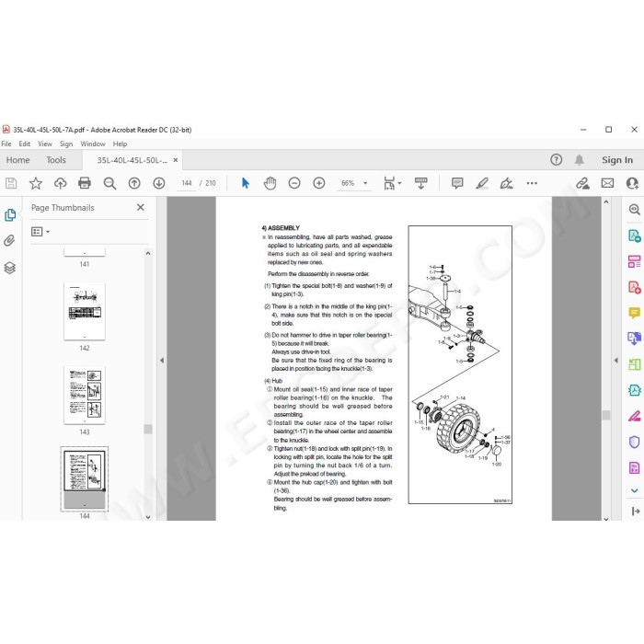Switch to the Tools tab
This screenshot has height=644, width=644.
(56, 160)
